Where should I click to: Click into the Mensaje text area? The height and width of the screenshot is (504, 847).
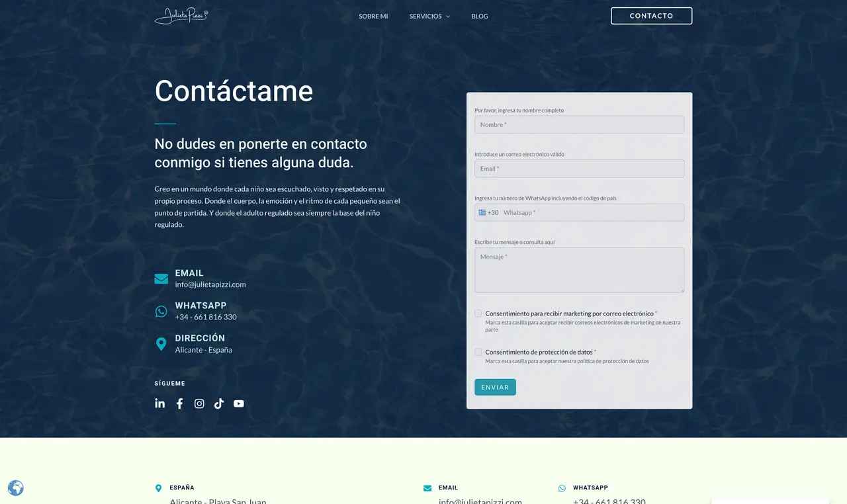point(579,270)
